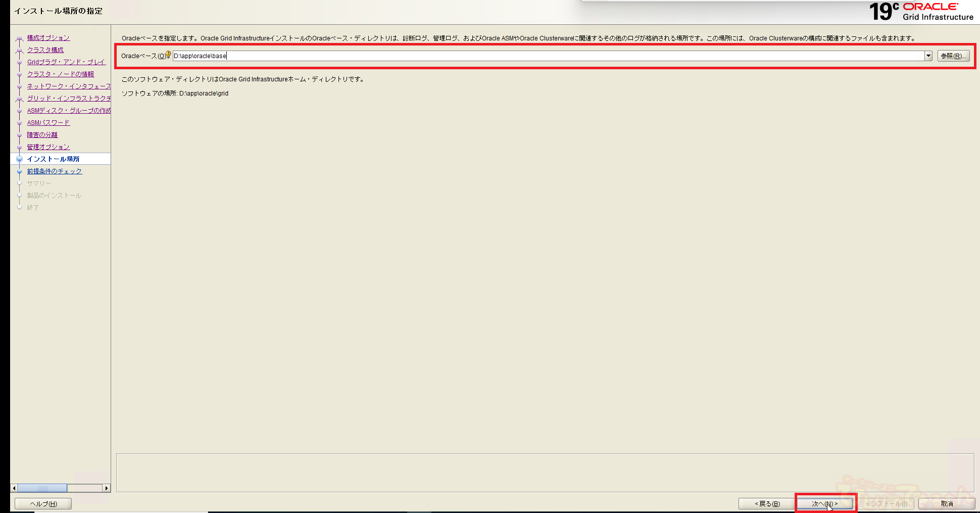Image resolution: width=980 pixels, height=513 pixels.
Task: Go to クラスタ構成 step in sidebar
Action: [45, 50]
